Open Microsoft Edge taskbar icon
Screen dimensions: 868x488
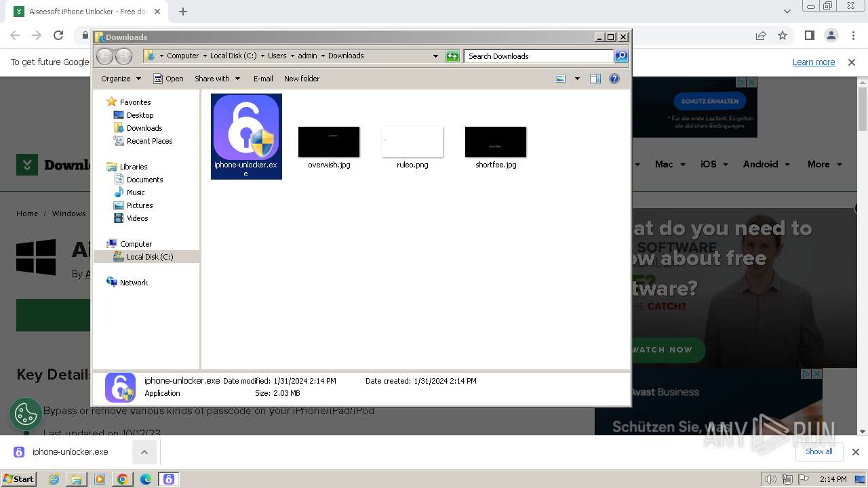[146, 479]
